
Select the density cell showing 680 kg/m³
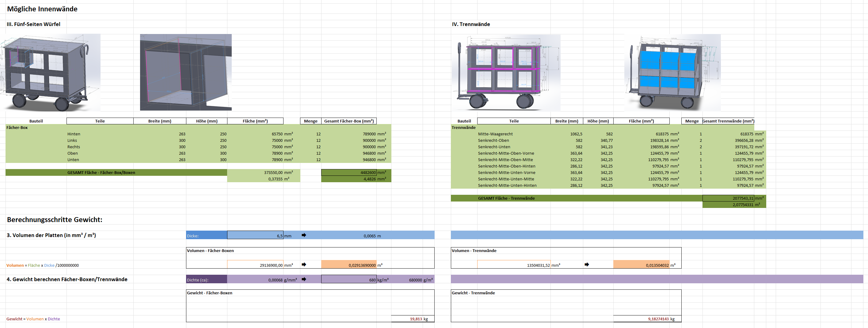tap(348, 280)
